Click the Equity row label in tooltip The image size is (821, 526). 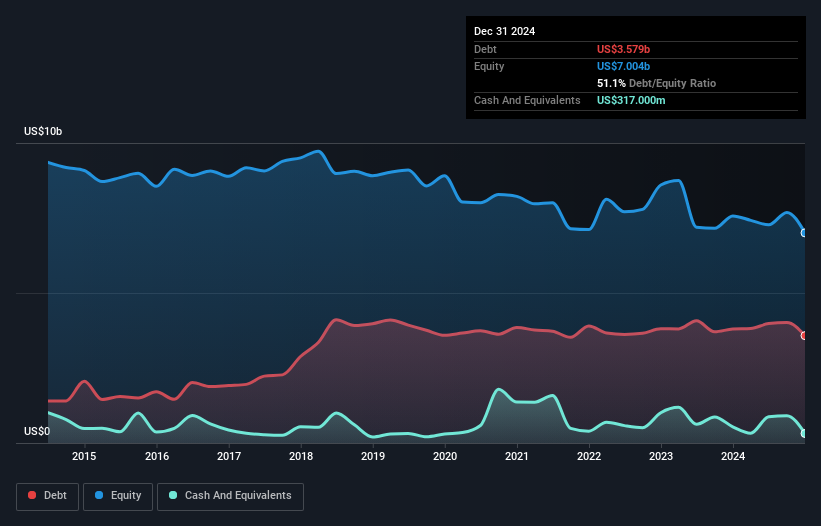pyautogui.click(x=489, y=66)
